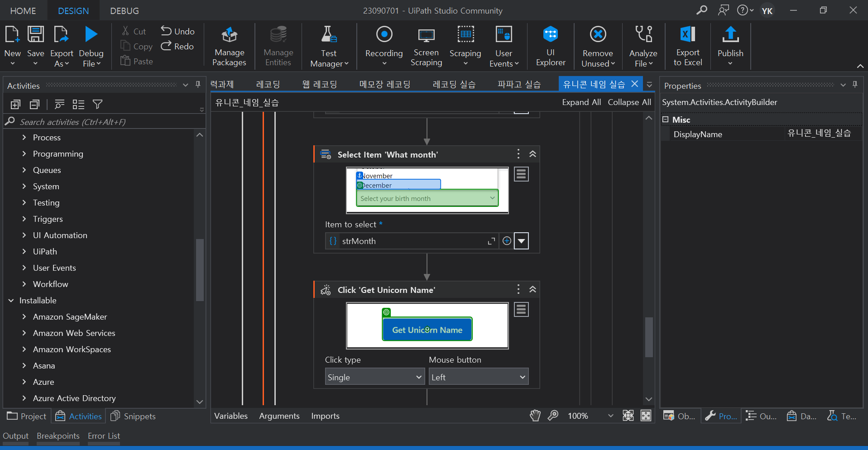Open the Mouse button dropdown

click(479, 377)
